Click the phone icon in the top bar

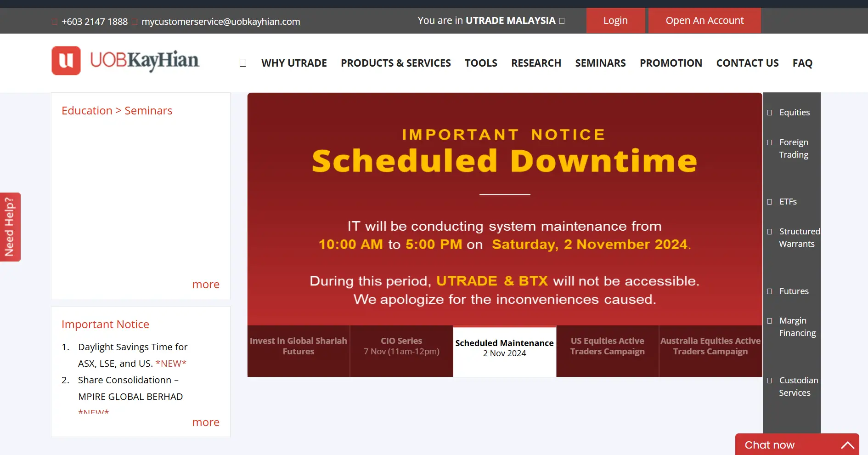click(54, 21)
